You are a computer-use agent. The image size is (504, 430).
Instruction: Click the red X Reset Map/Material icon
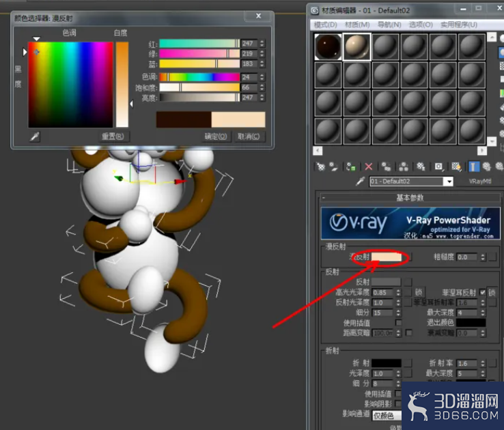click(x=368, y=167)
